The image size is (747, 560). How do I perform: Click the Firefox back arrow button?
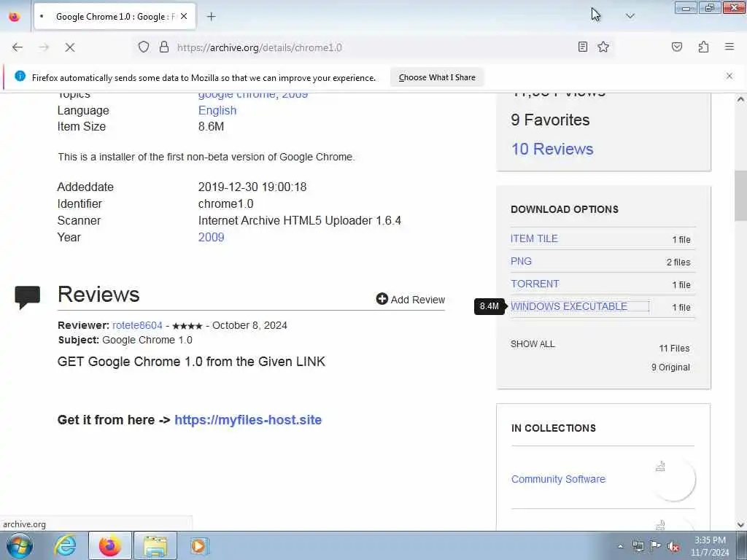(18, 47)
